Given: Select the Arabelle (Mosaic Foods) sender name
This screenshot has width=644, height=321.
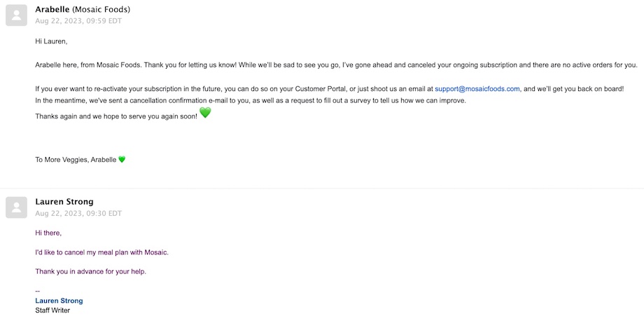Looking at the screenshot, I should [x=83, y=10].
